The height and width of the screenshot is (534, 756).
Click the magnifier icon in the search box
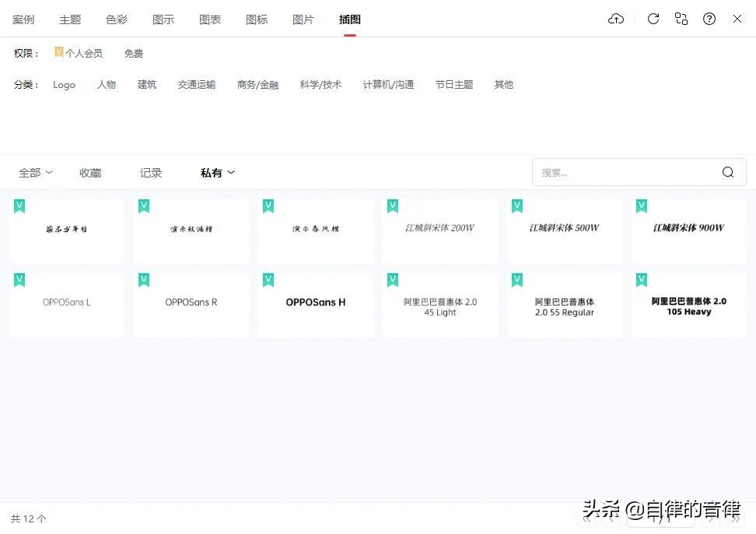click(727, 172)
